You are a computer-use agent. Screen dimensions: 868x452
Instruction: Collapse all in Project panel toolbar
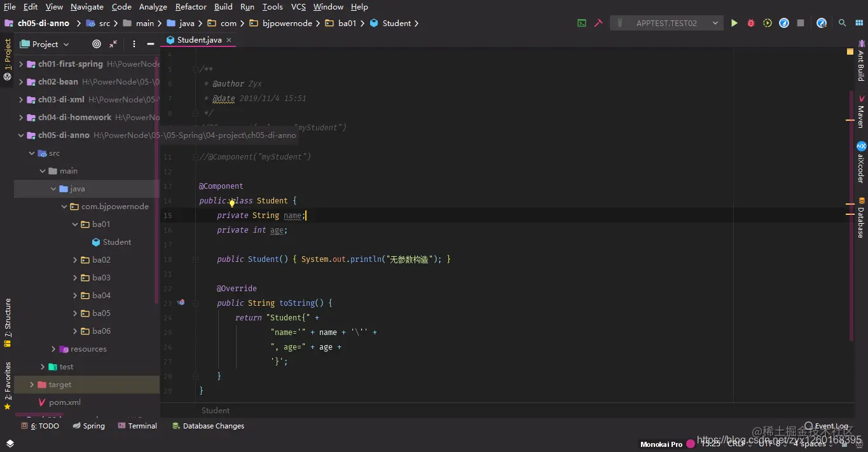(113, 44)
